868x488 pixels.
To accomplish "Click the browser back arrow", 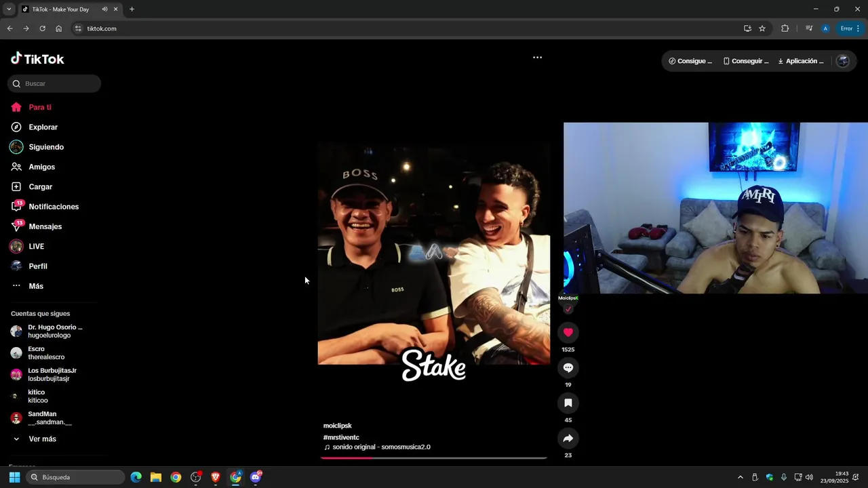I will 9,28.
